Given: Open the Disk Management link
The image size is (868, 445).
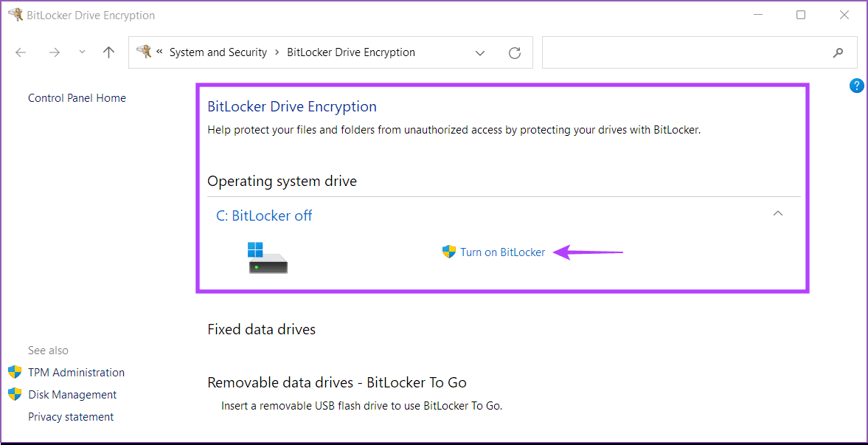Looking at the screenshot, I should 72,395.
